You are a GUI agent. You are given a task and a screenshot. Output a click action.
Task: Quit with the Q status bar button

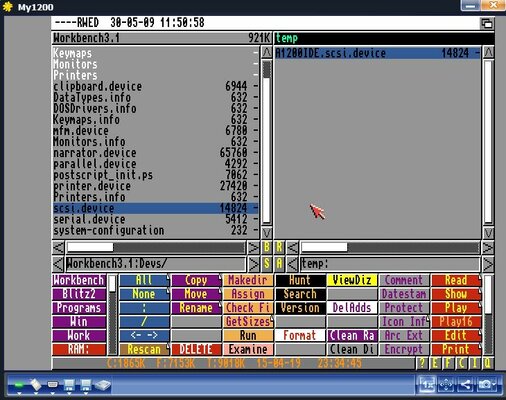(x=487, y=363)
